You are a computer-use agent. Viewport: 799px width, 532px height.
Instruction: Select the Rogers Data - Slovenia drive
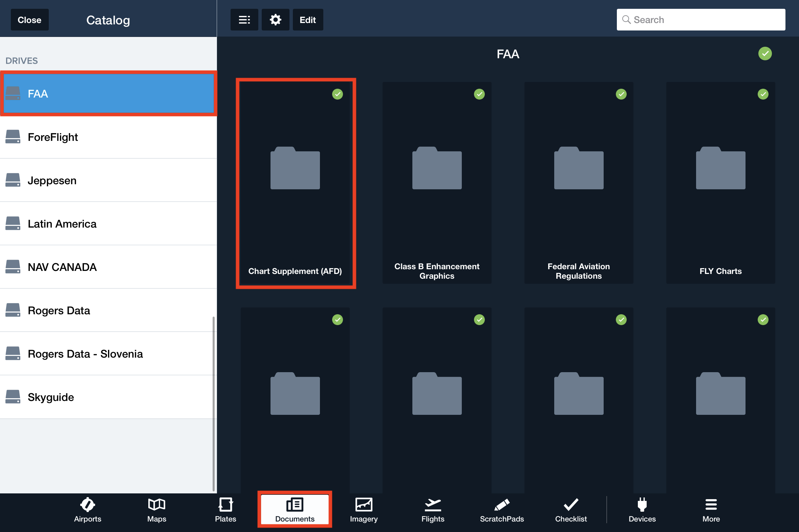(109, 354)
